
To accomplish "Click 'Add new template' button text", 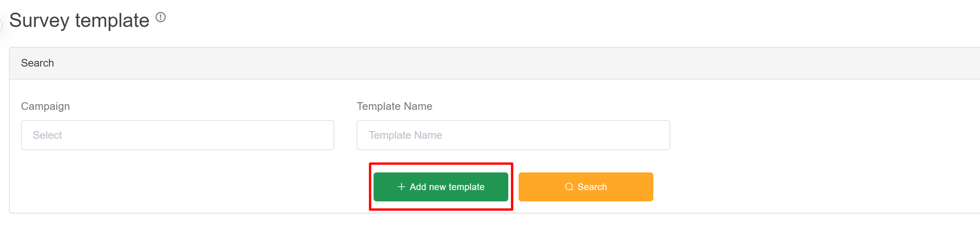I will pyautogui.click(x=447, y=187).
